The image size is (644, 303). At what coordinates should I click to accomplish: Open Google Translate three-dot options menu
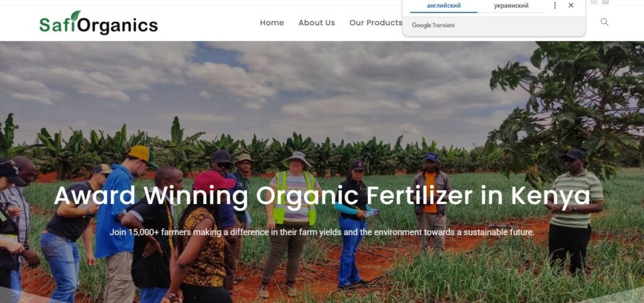point(555,5)
